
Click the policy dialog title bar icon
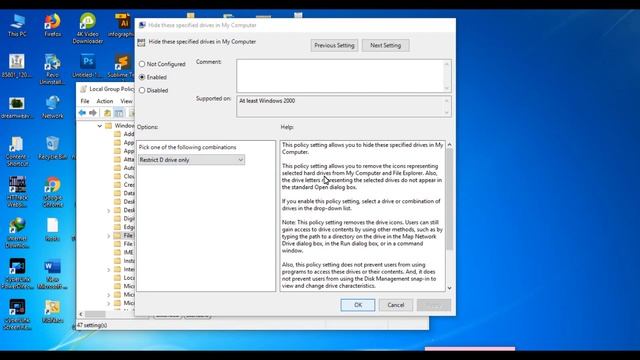tap(142, 25)
